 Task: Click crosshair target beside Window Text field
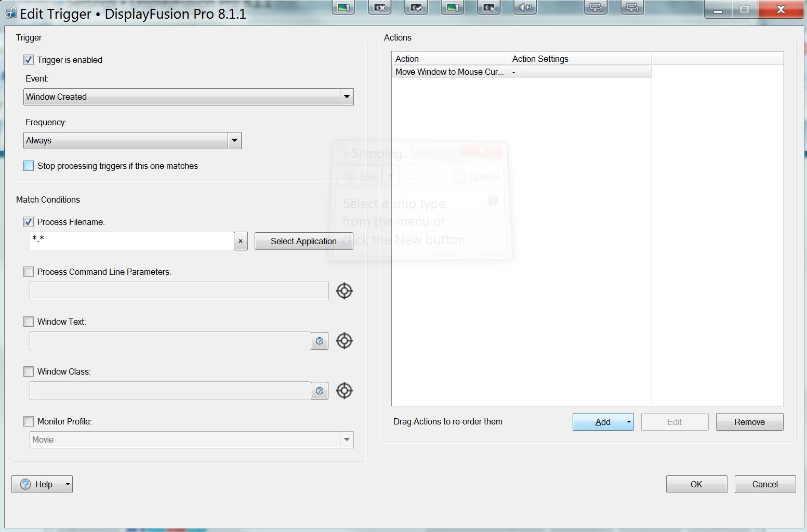click(x=345, y=341)
